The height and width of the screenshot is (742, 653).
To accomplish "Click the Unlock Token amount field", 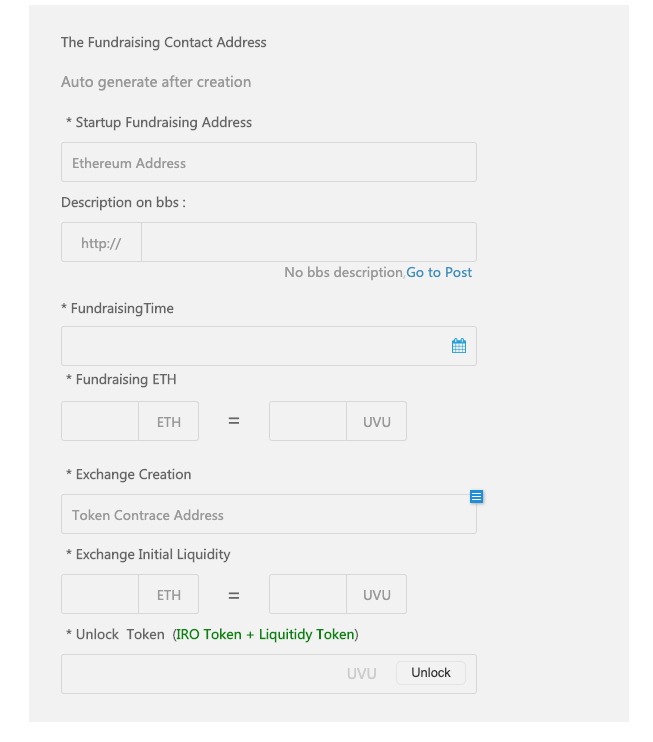I will coord(200,673).
